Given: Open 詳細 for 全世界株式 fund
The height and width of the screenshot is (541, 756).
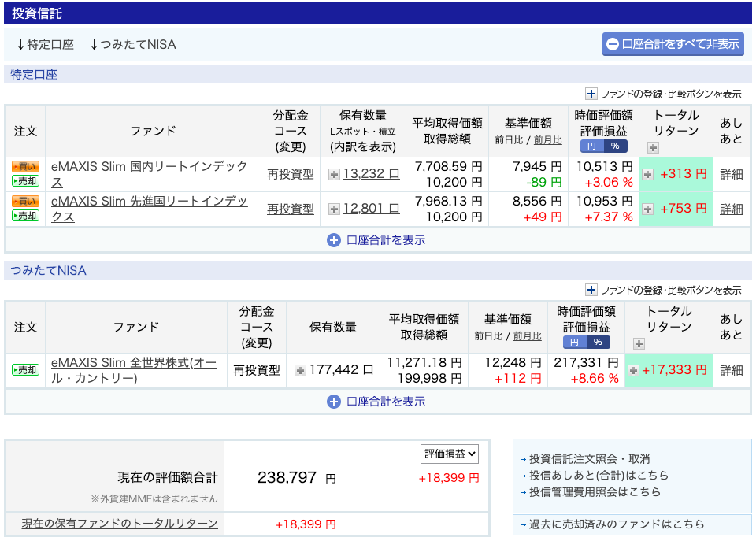Looking at the screenshot, I should point(731,370).
